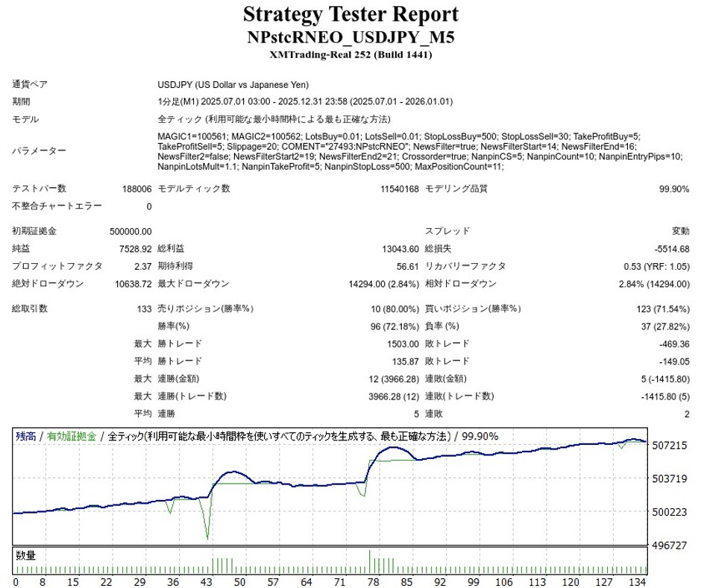Click the 496727 y-axis label
The image size is (701, 588).
pos(669,546)
